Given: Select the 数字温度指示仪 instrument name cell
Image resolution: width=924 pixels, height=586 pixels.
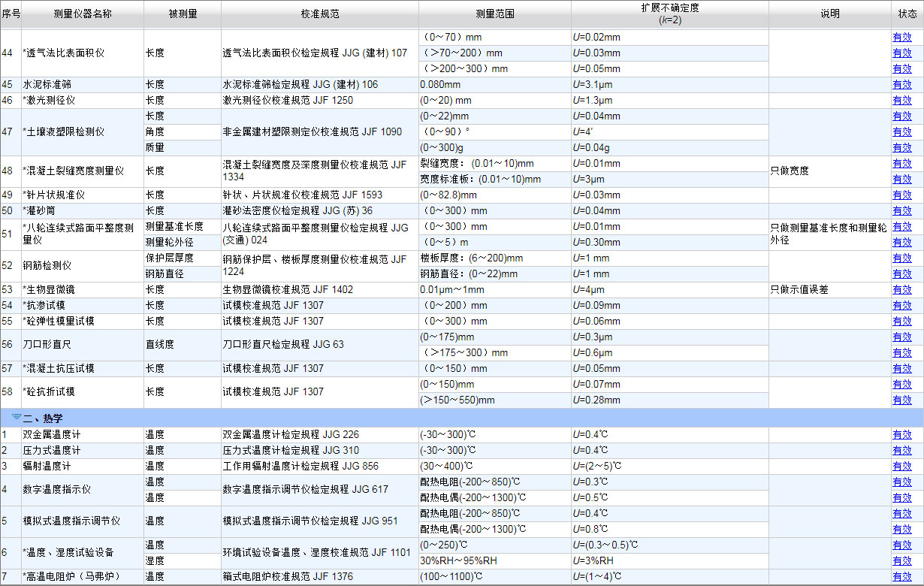Looking at the screenshot, I should (83, 490).
